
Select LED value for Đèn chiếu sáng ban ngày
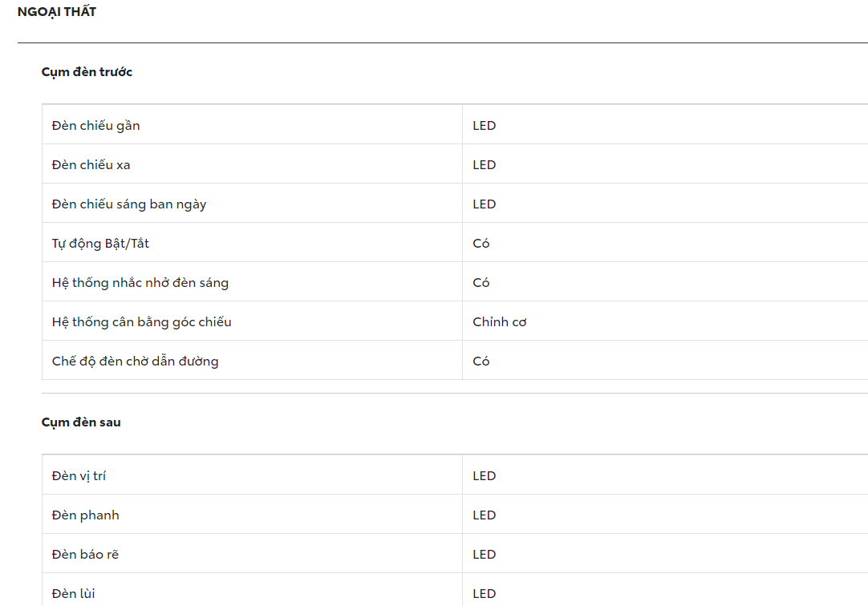coord(484,204)
